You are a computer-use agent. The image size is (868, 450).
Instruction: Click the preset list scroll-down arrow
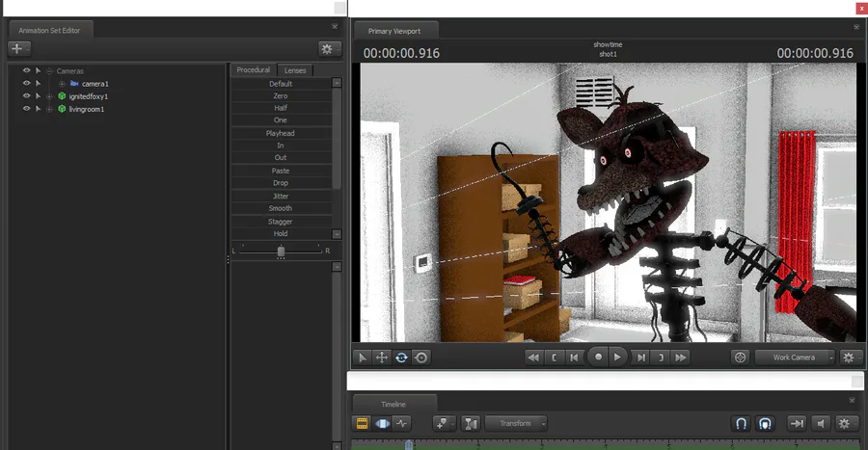point(337,234)
